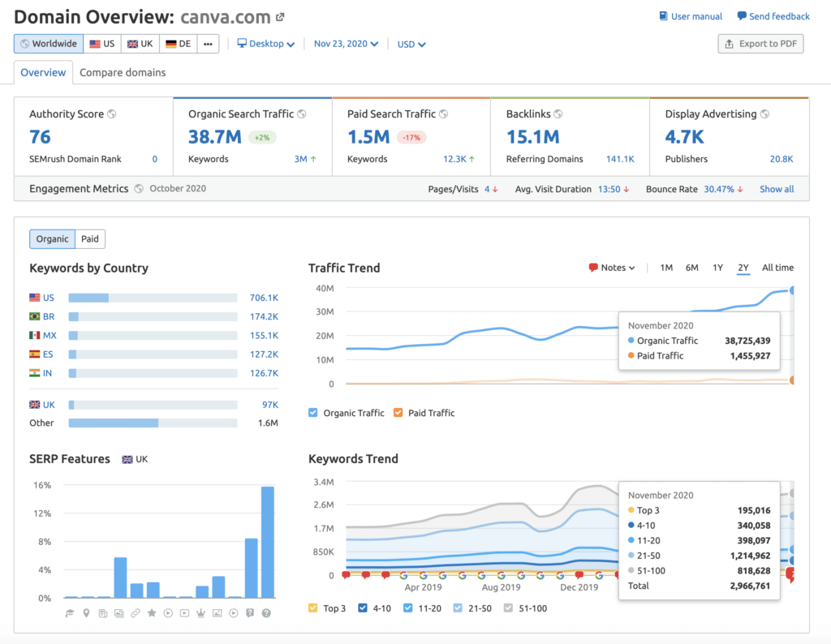Click the news document SERP feature icon

103,613
